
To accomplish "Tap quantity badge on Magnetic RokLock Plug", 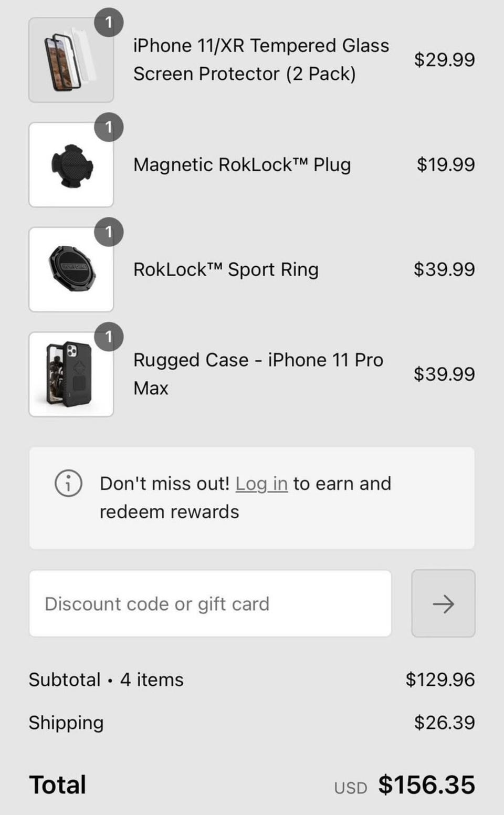I will [109, 127].
